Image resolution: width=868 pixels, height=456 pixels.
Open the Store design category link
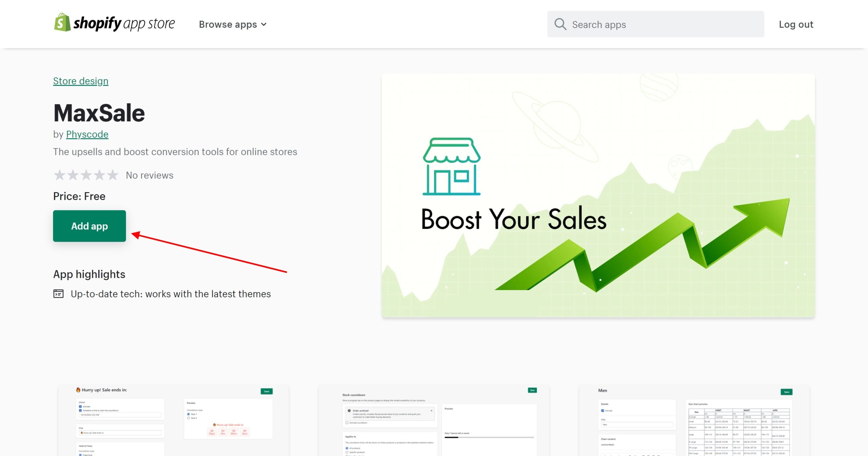pos(81,81)
